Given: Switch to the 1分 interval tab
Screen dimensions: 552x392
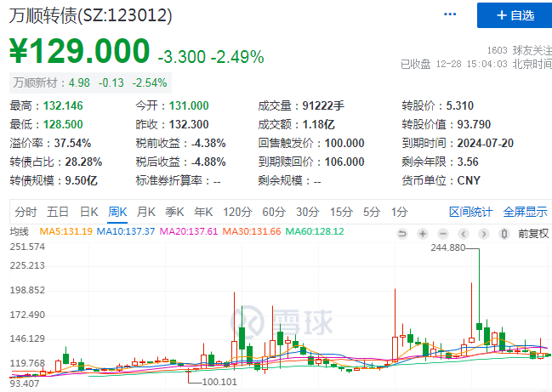Looking at the screenshot, I should (x=399, y=212).
